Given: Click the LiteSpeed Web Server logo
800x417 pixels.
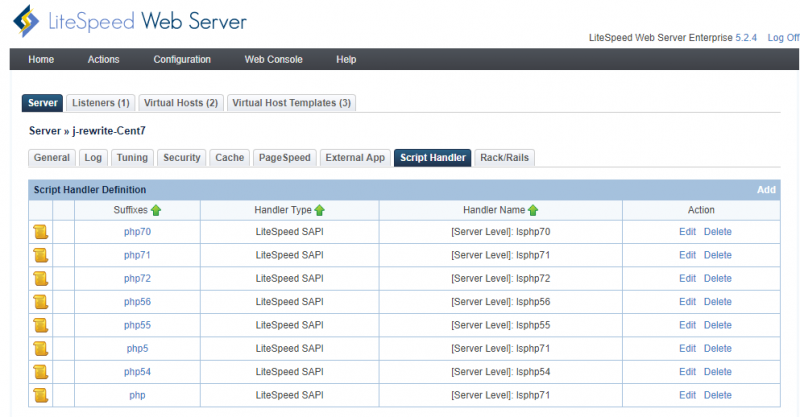Looking at the screenshot, I should click(x=130, y=21).
